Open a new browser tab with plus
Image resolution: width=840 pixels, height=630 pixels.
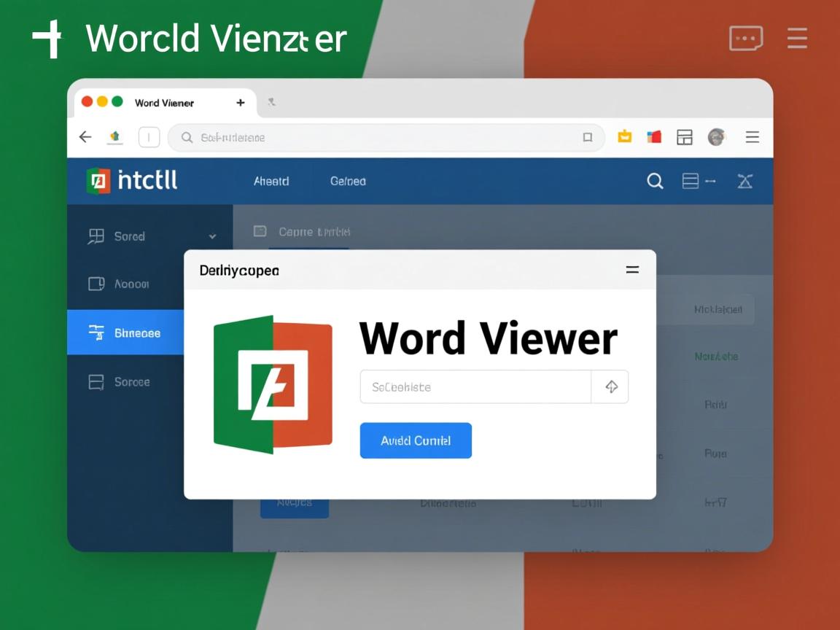point(240,103)
